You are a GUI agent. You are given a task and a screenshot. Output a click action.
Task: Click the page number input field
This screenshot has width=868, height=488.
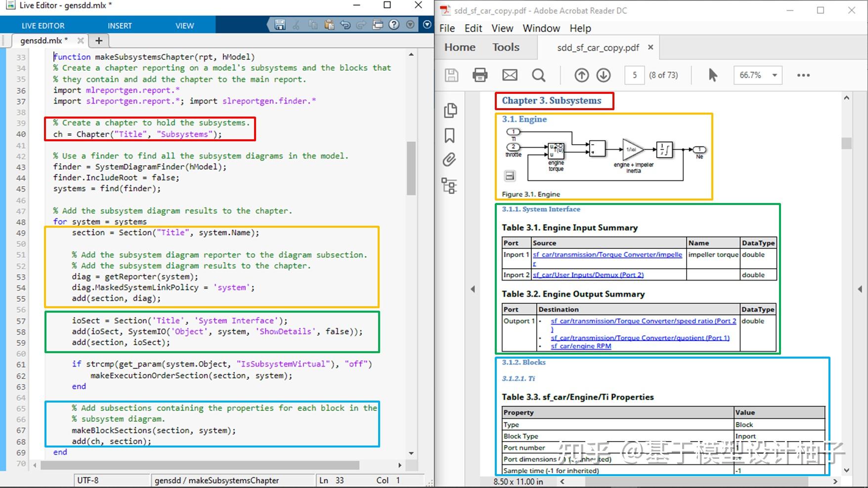(x=635, y=75)
